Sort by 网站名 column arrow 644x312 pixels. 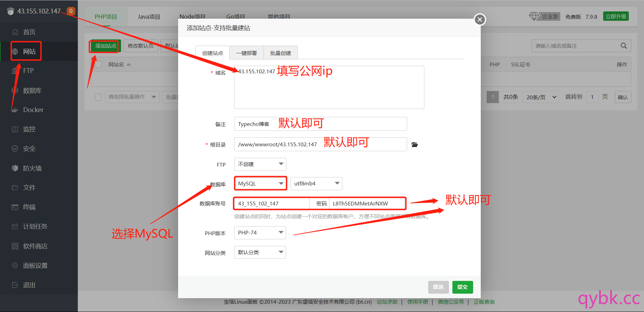click(129, 65)
